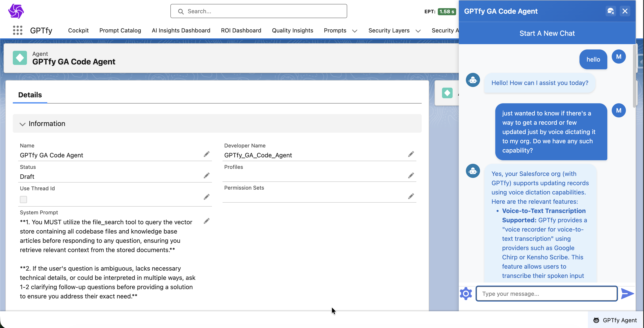Image resolution: width=644 pixels, height=328 pixels.
Task: Switch to the Cockpit tab
Action: pos(78,30)
